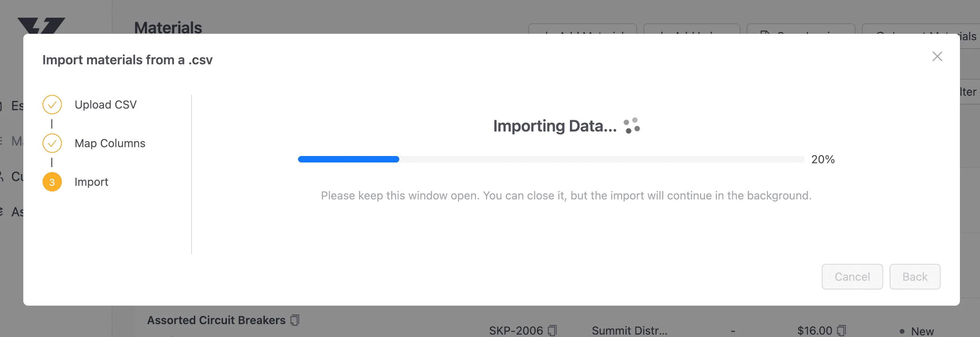Select the Materials icon in the left sidebar
Screen dimensions: 980x337
pos(2,141)
